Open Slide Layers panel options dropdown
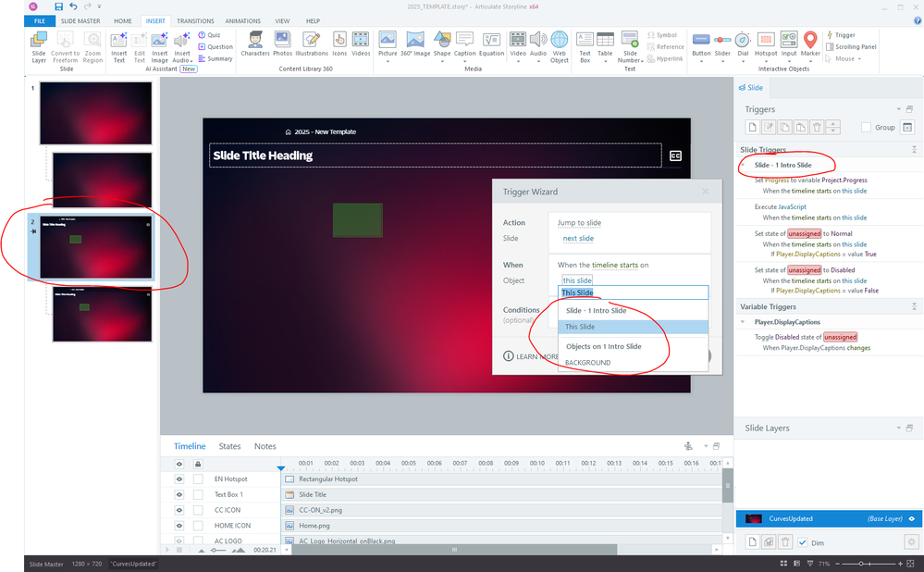Image resolution: width=924 pixels, height=572 pixels. point(899,428)
